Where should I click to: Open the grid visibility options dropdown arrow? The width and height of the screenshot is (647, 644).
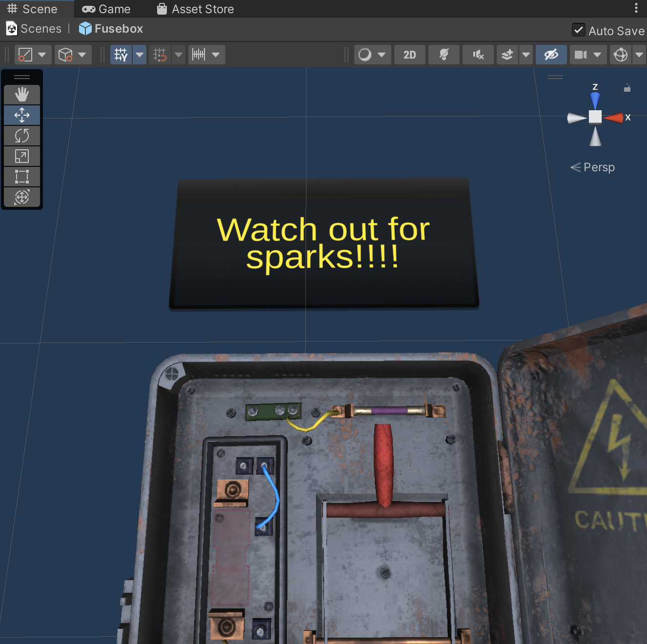tap(140, 55)
